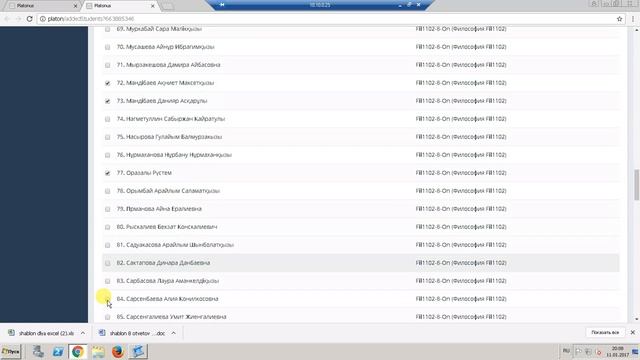Click the address bar with platon URL
Screen dimensions: 640x360
click(x=327, y=19)
